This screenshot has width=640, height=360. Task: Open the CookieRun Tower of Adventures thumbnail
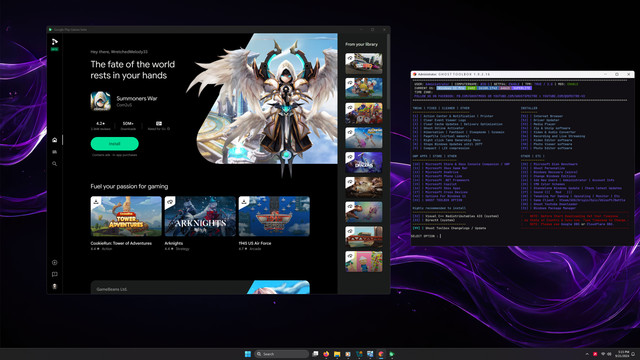pyautogui.click(x=126, y=216)
